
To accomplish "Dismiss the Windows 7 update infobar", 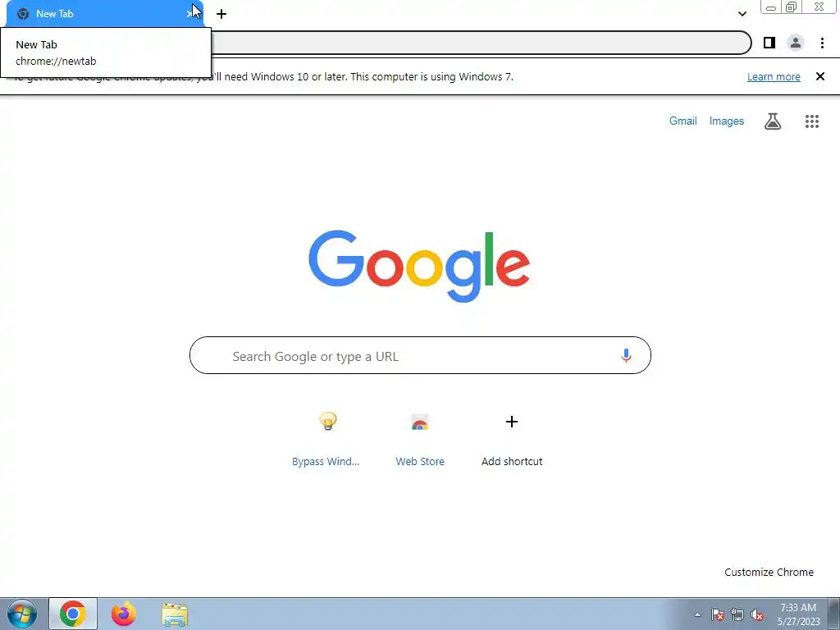I will (820, 76).
